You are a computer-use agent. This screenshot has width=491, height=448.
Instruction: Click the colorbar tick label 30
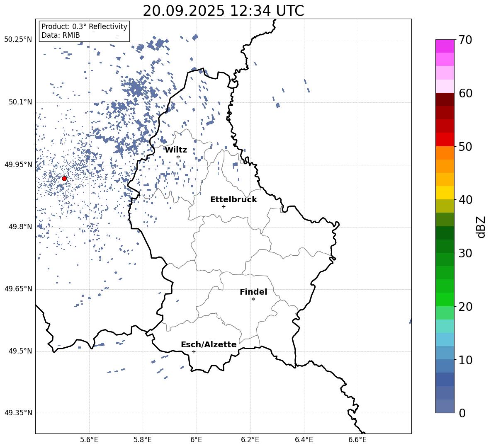[x=465, y=253]
